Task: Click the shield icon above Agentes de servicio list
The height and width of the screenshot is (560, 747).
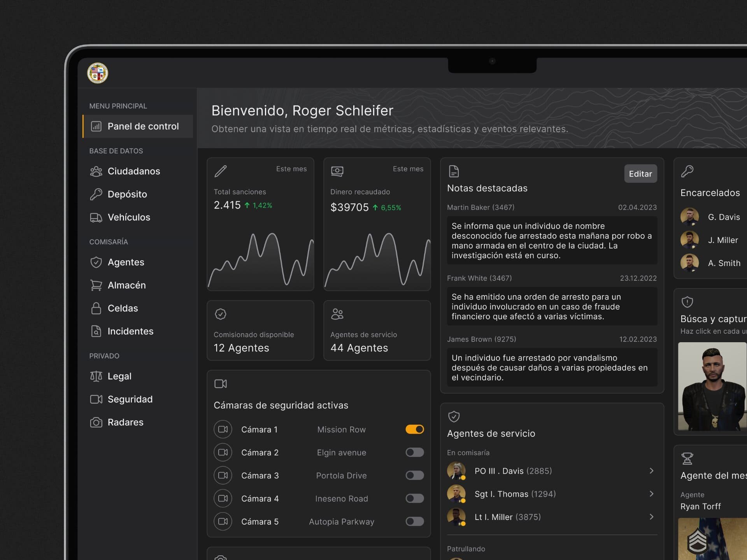Action: pos(454,416)
